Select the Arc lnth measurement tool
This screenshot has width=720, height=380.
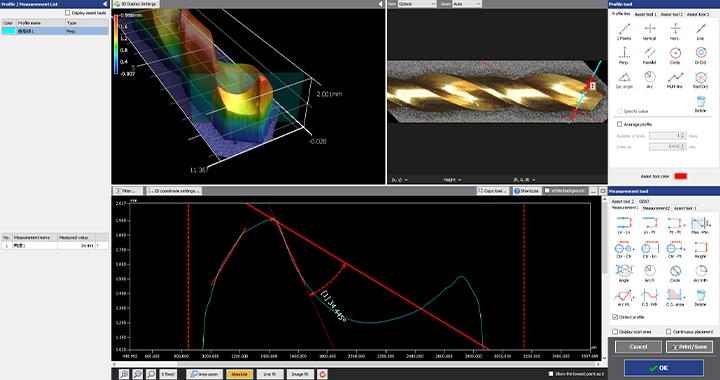coord(700,274)
